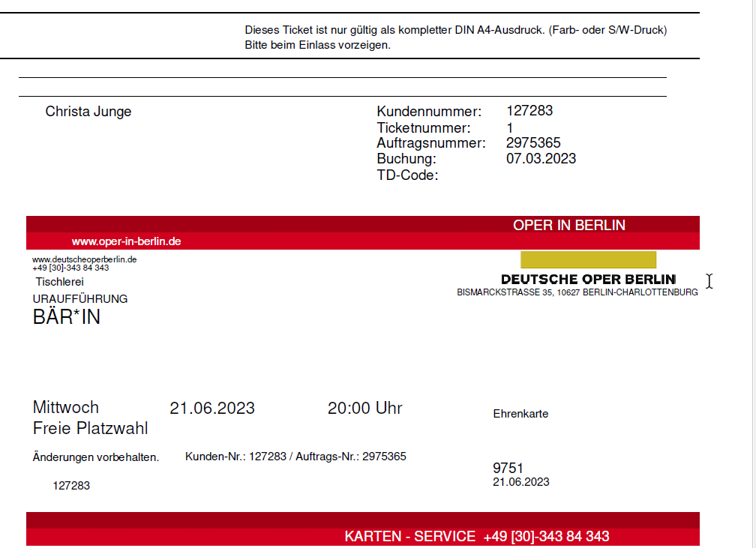
Task: Click the word "URAUFFÜHRUNG"
Action: (x=80, y=299)
